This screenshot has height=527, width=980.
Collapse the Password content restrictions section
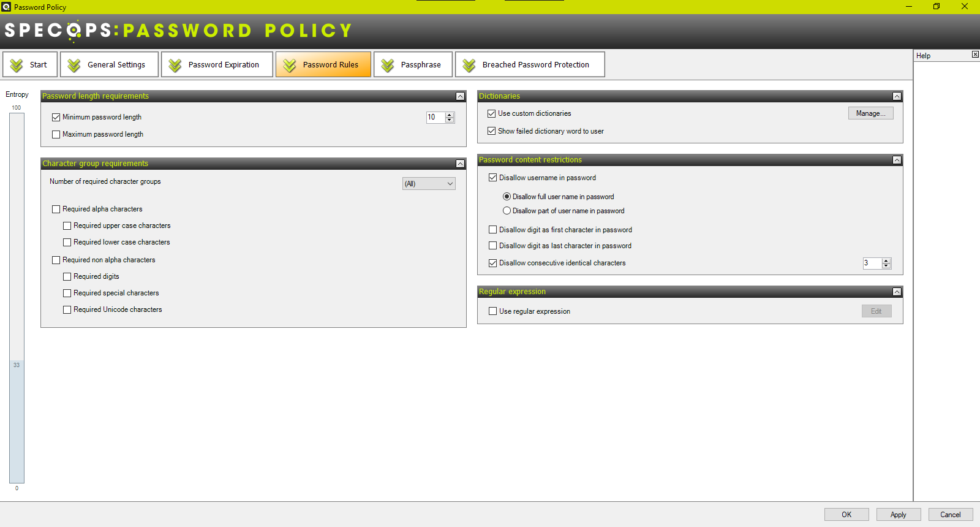[897, 160]
